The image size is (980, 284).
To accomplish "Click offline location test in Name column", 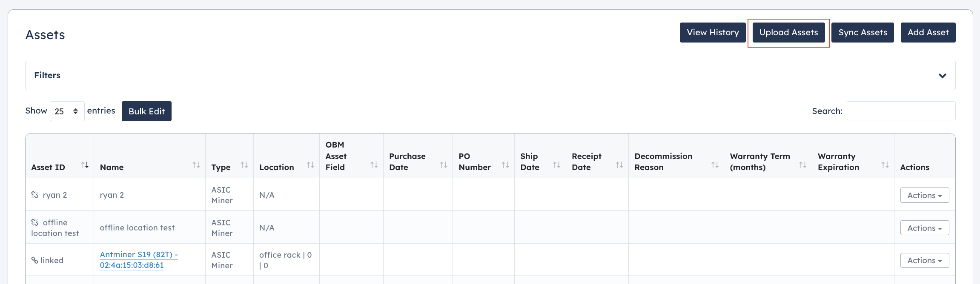I will (x=137, y=228).
